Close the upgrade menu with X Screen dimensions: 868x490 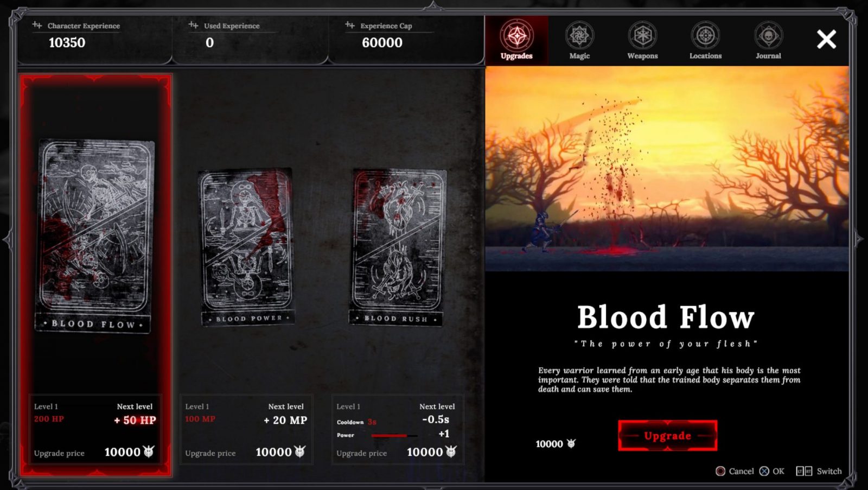coord(826,39)
